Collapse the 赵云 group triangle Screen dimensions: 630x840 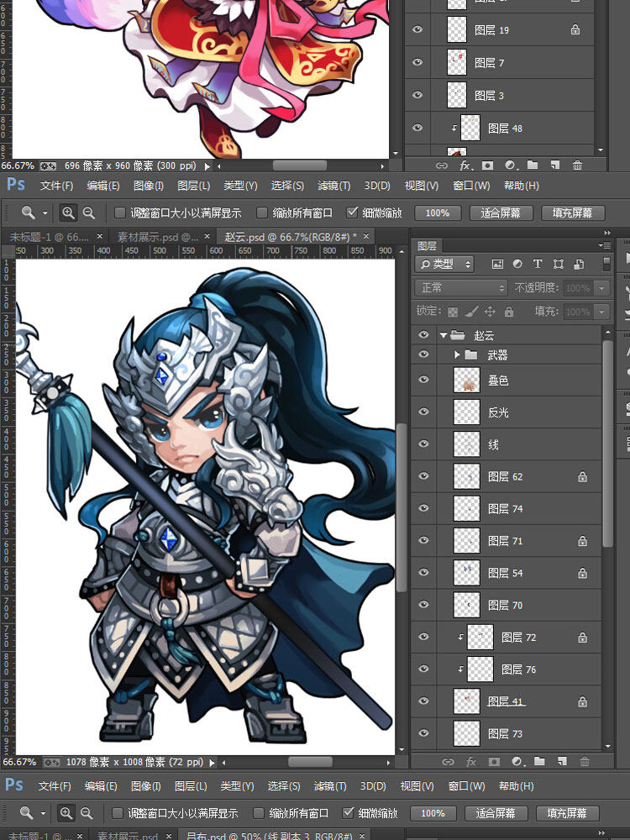443,335
